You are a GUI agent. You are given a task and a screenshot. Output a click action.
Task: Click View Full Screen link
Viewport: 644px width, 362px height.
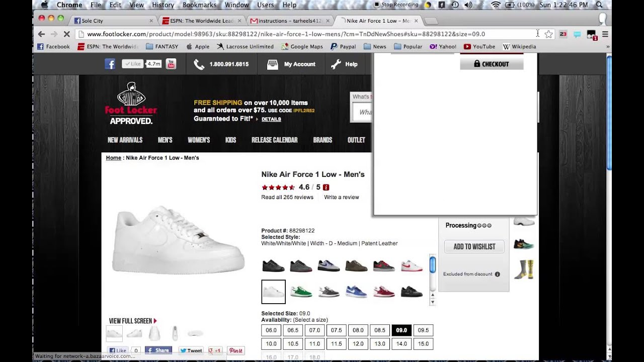pos(133,321)
